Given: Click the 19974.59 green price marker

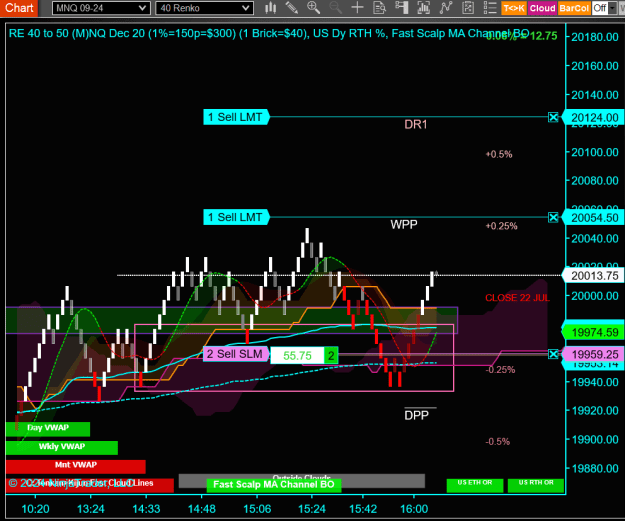Looking at the screenshot, I should 594,332.
